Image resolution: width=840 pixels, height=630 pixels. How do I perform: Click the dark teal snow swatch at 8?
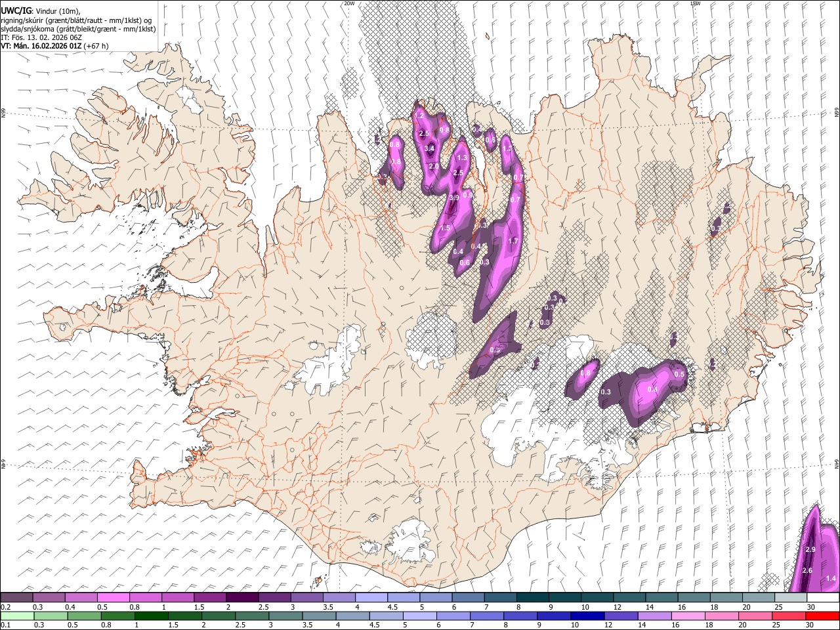click(532, 597)
